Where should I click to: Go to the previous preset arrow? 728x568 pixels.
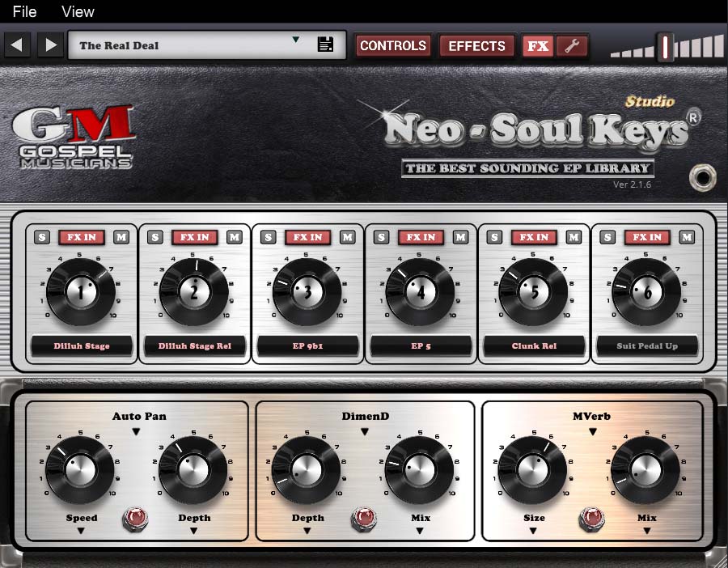tap(17, 45)
